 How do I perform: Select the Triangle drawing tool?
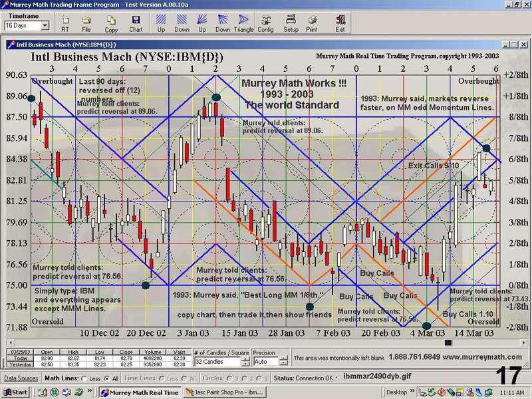tap(243, 23)
